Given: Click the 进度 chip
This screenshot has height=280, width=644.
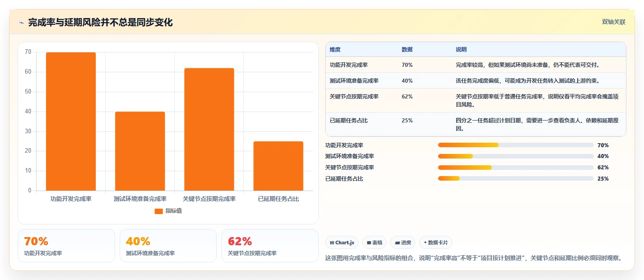Looking at the screenshot, I should click(x=403, y=243).
